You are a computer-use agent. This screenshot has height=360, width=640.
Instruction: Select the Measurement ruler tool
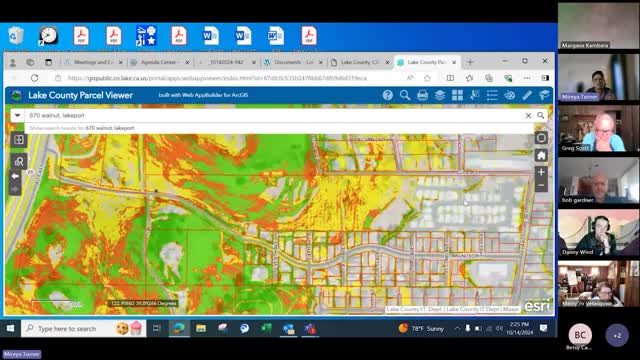point(527,95)
